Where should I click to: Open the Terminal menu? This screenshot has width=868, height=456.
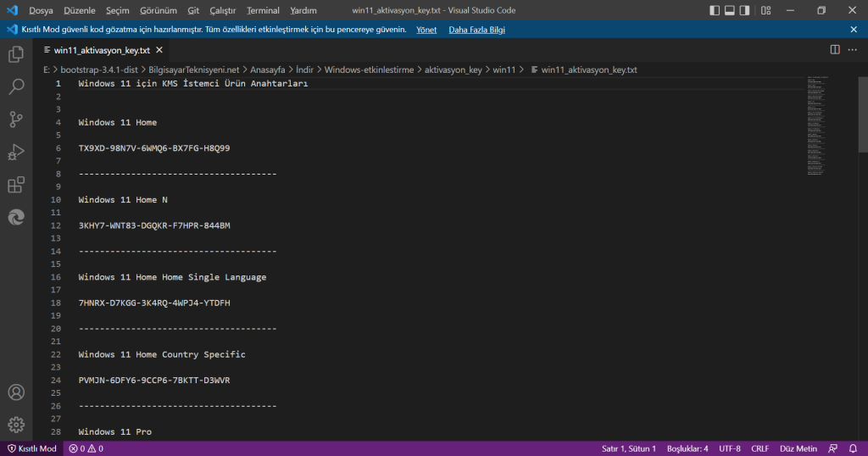tap(263, 10)
